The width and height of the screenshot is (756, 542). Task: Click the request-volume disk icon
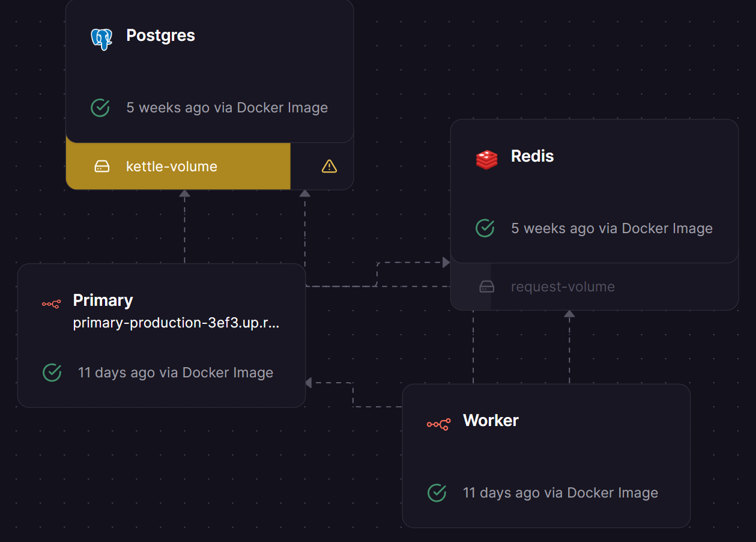487,287
